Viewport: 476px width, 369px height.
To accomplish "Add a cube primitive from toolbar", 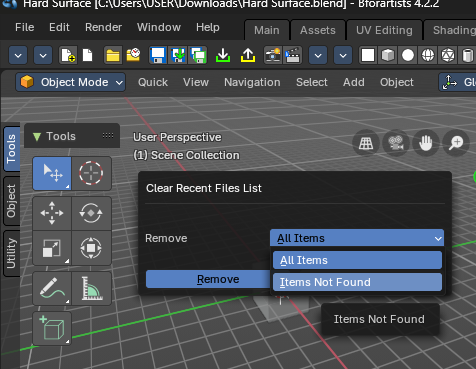I will (x=388, y=55).
